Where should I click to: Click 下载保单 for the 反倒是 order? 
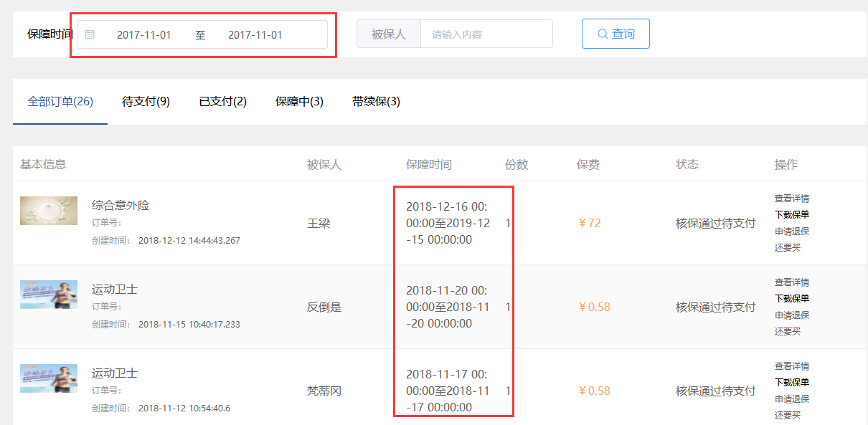(792, 299)
